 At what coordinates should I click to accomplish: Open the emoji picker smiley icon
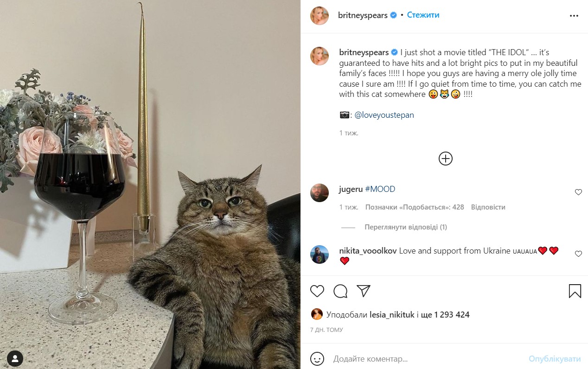point(317,359)
